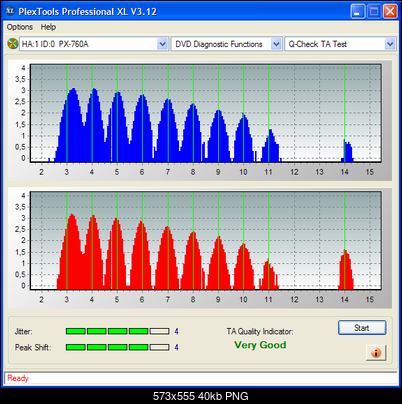Open the Help menu
402x404 pixels.
coord(48,27)
